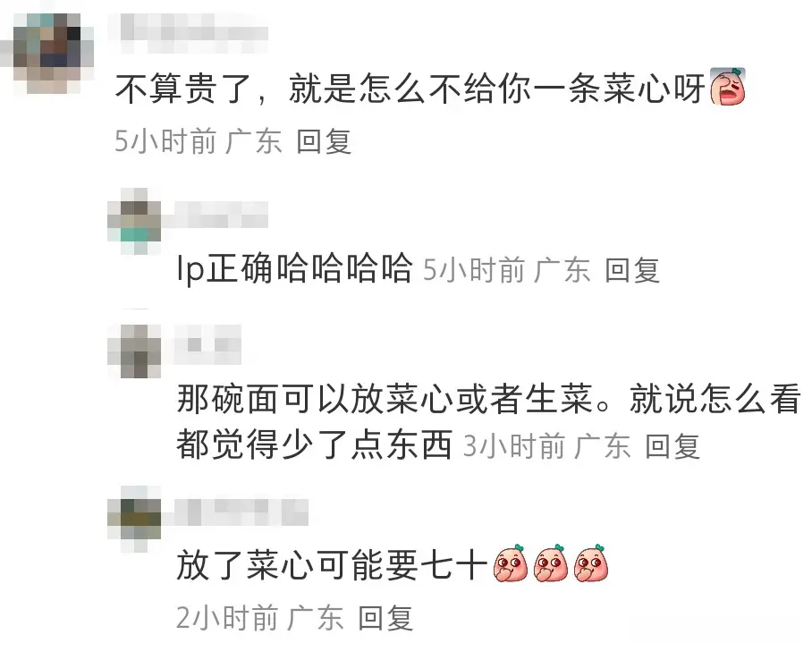Click the crying emoji after 菜心呀
Image resolution: width=812 pixels, height=660 pixels.
pyautogui.click(x=728, y=86)
